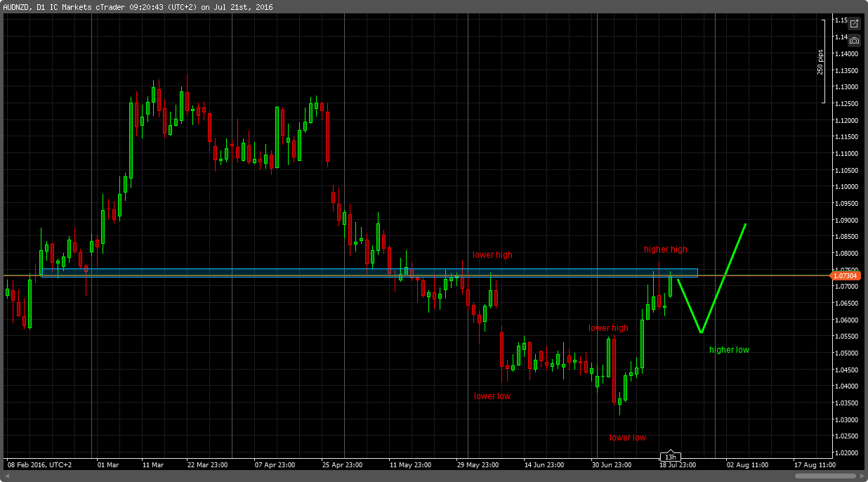Click the '02 Aug 11:00' date label

coord(747,465)
